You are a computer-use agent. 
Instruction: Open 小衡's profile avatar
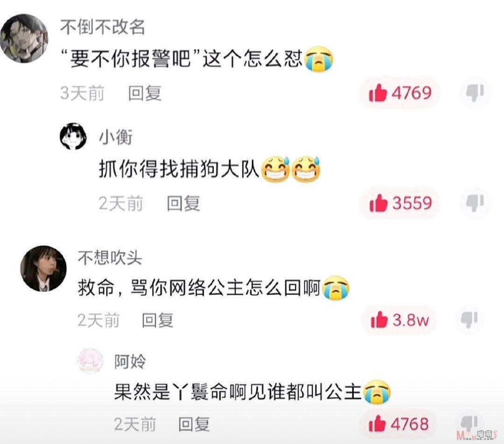[x=73, y=136]
